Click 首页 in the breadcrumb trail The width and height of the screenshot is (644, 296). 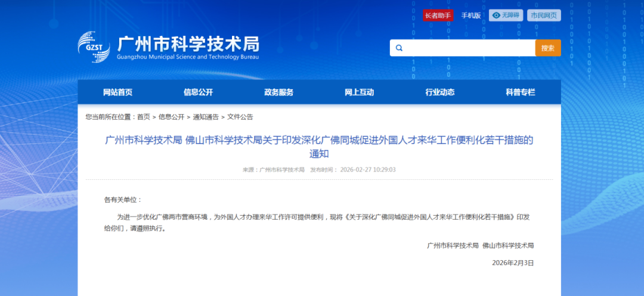[x=144, y=117]
